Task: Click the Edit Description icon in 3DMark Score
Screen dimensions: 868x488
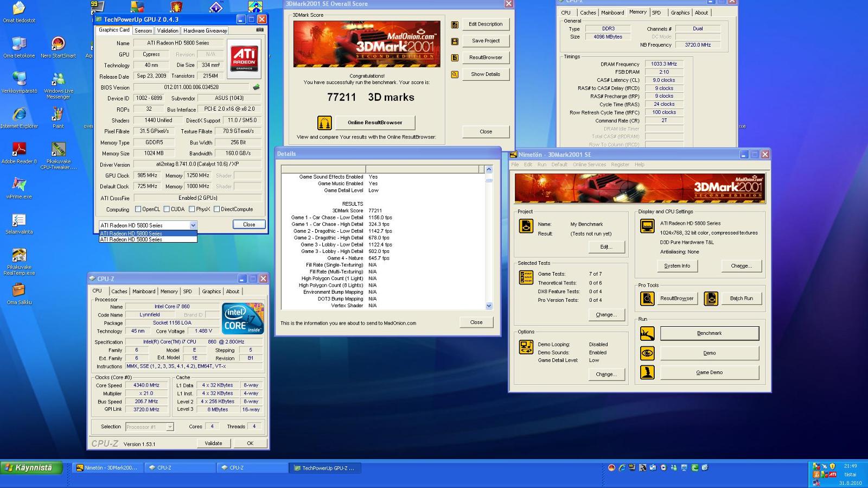Action: [x=455, y=24]
